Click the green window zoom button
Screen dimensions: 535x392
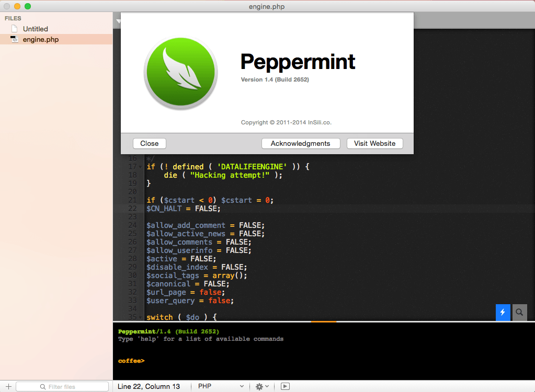click(28, 6)
